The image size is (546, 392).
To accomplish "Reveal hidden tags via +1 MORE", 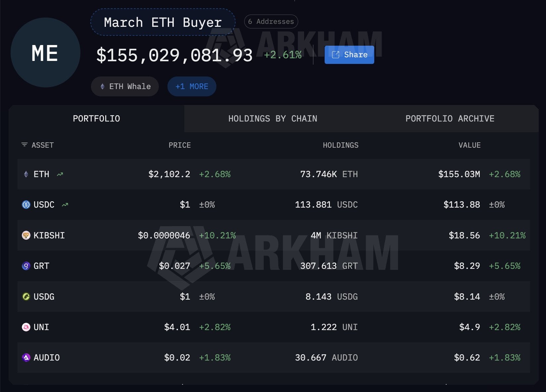I will pyautogui.click(x=192, y=86).
